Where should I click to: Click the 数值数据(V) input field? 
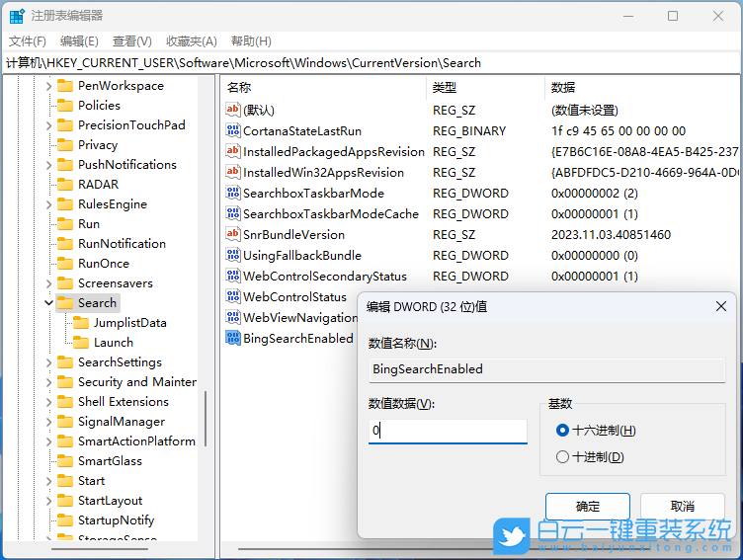448,431
